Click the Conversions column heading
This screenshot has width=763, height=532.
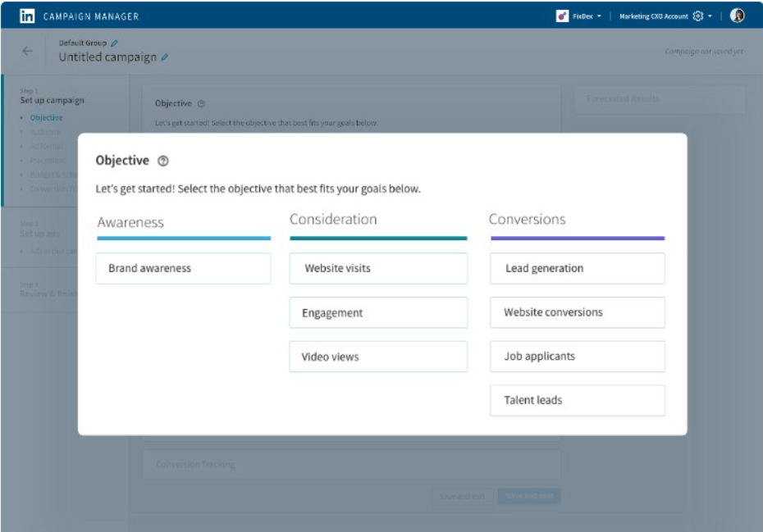click(x=527, y=220)
